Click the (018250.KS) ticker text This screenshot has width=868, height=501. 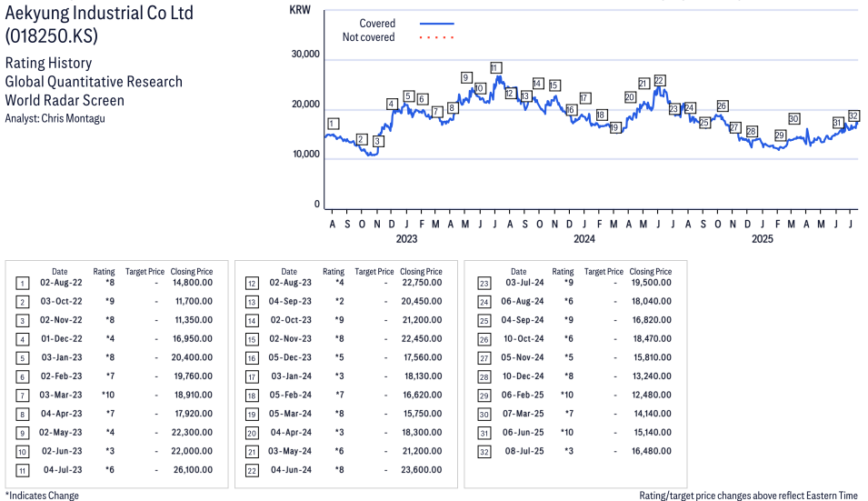pos(52,36)
